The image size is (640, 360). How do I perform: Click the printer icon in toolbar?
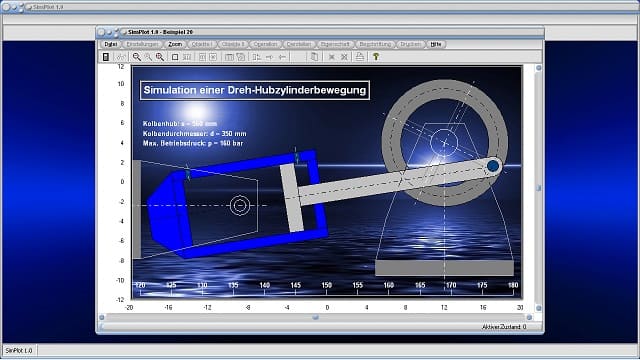pyautogui.click(x=359, y=57)
